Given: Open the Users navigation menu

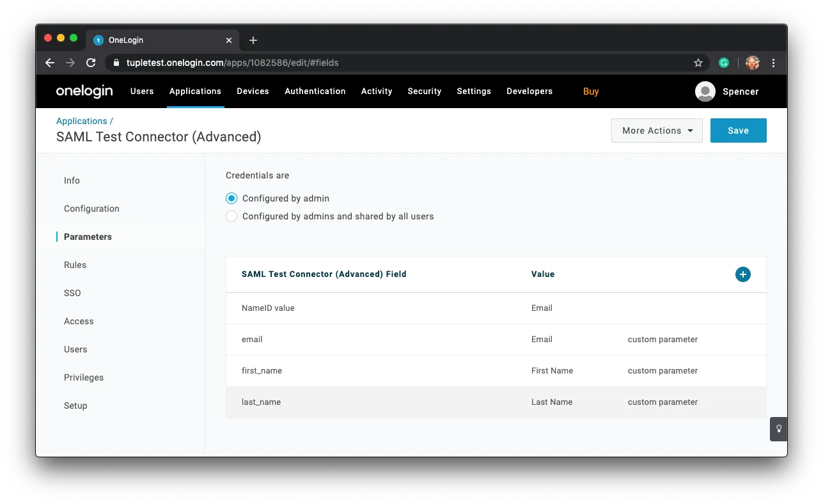Looking at the screenshot, I should pos(142,91).
